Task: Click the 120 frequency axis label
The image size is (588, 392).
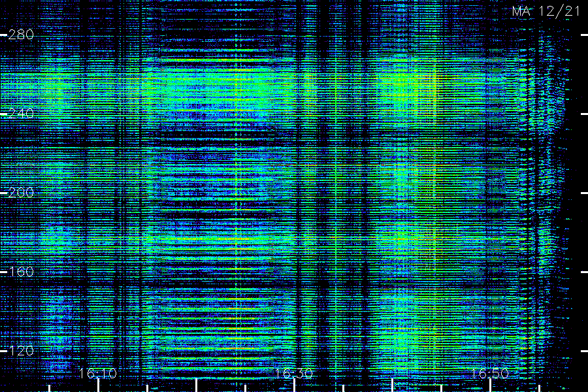Action: pos(21,351)
